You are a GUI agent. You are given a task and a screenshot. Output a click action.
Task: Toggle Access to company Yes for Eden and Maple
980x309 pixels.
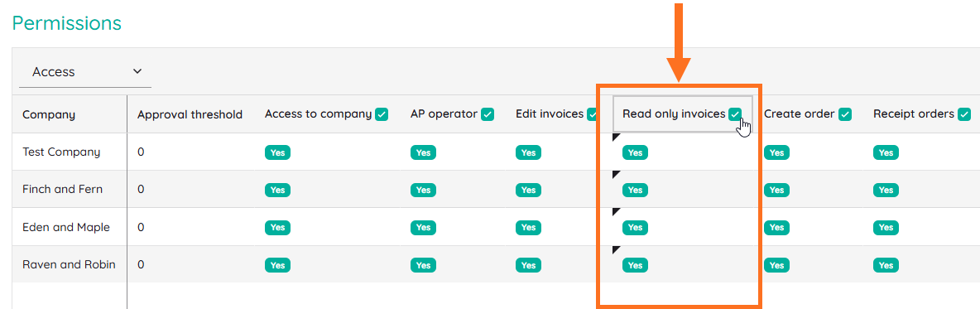[277, 228]
